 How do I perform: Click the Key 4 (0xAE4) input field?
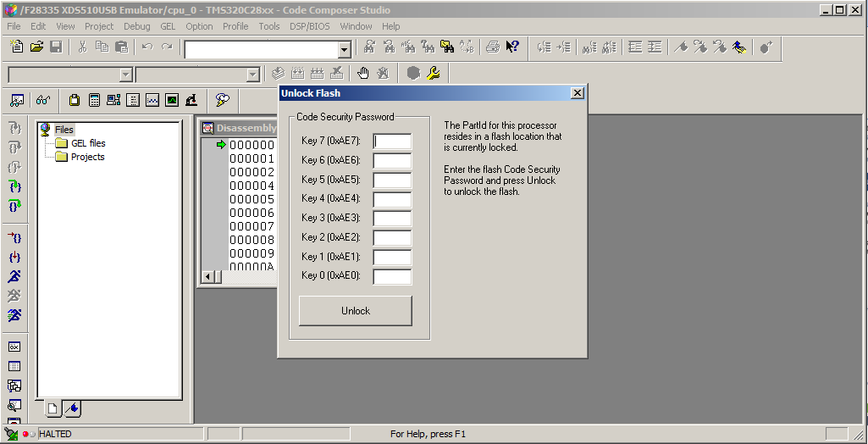coord(392,199)
